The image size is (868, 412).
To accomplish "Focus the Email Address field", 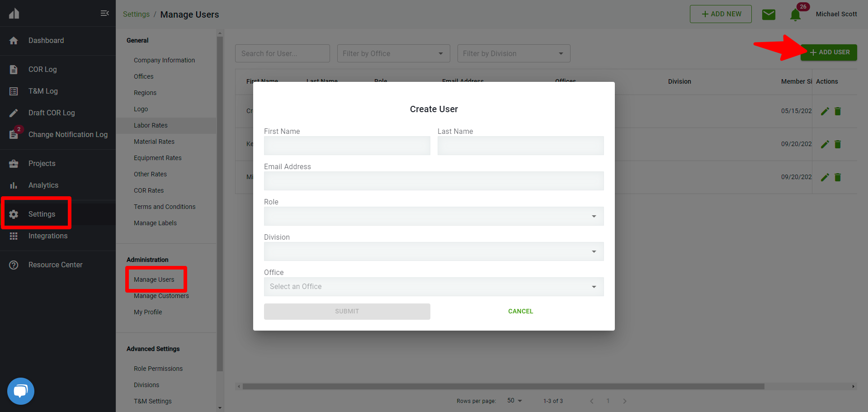I will [x=434, y=181].
